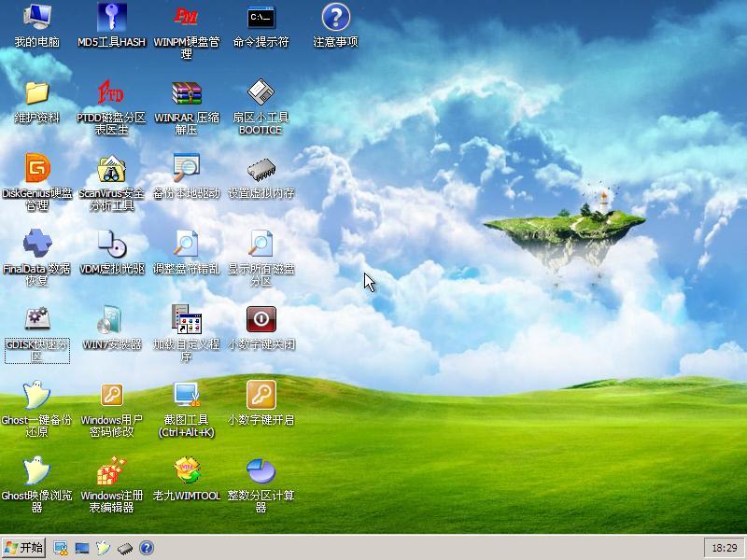This screenshot has width=747, height=560.
Task: Click the 18:29 taskbar clock
Action: coord(725,548)
